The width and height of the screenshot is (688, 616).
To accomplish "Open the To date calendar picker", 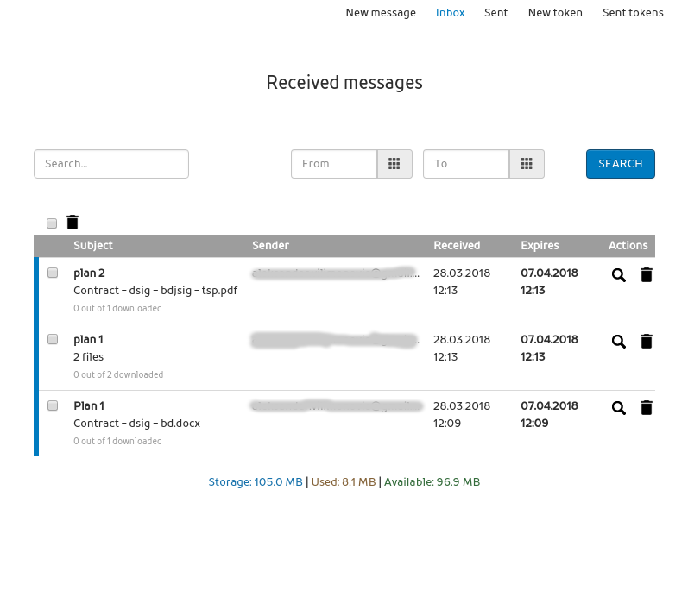I will pos(527,164).
